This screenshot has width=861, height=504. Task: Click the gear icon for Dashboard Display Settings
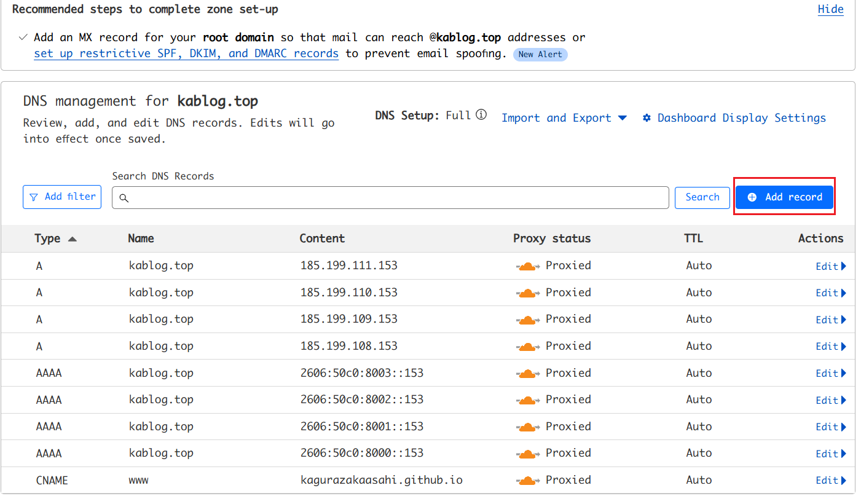(x=647, y=118)
